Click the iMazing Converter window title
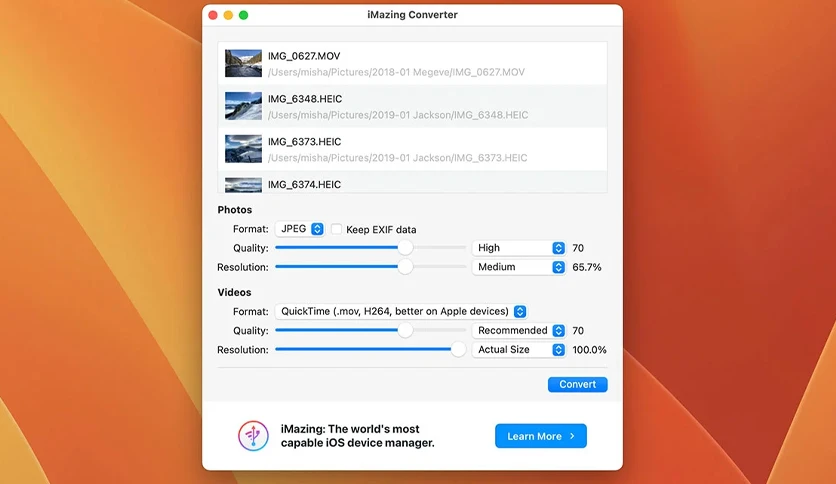Screen dimensions: 836x484 (412, 15)
